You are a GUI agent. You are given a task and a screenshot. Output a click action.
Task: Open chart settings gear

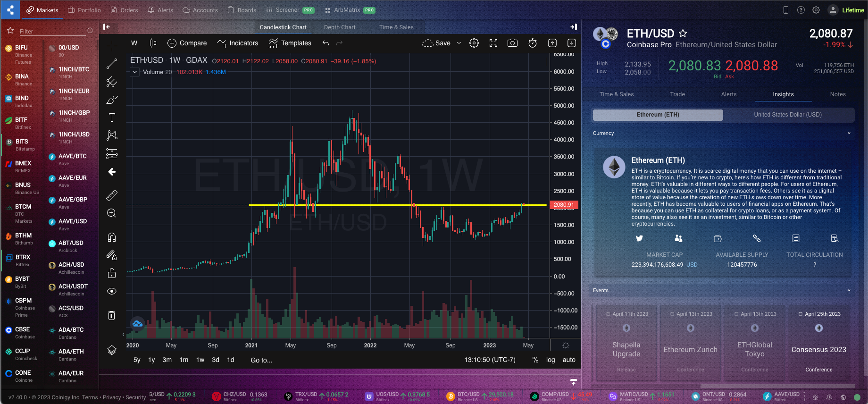(x=474, y=43)
